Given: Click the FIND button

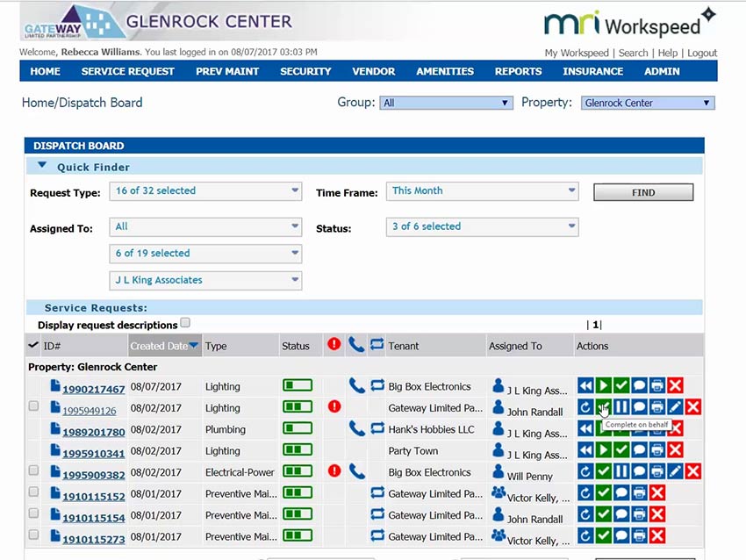Looking at the screenshot, I should tap(643, 192).
